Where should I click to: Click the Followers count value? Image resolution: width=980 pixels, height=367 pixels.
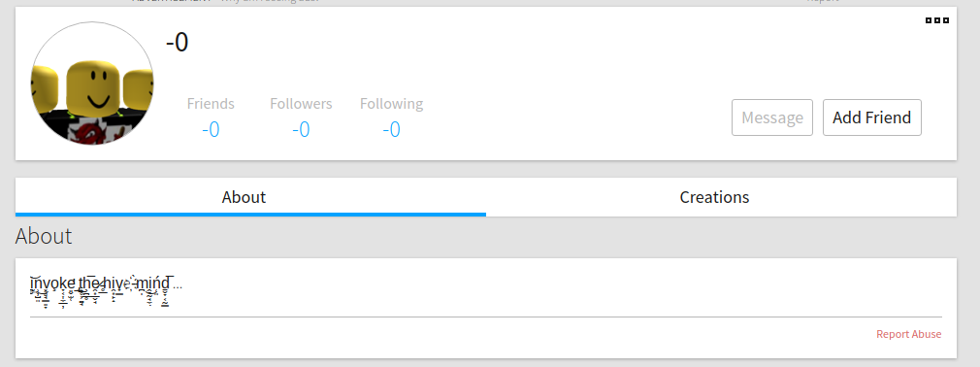coord(301,129)
